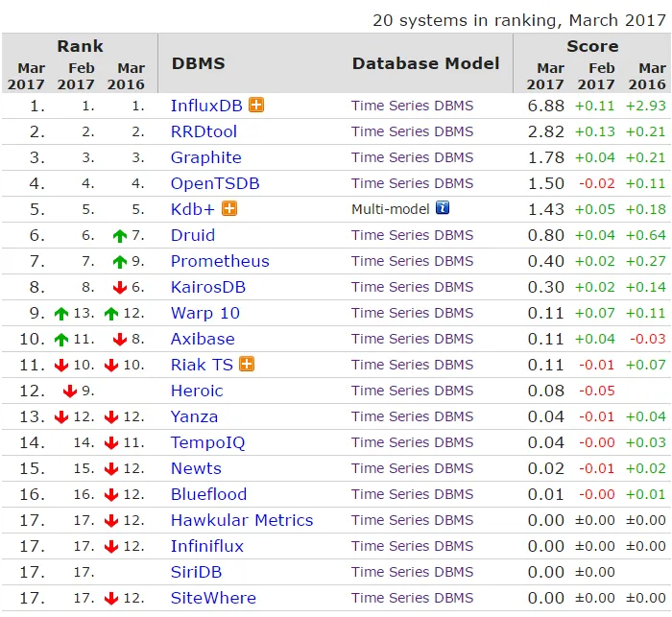Click the orange plus icon next to Riak TS
The width and height of the screenshot is (672, 617).
[x=247, y=364]
